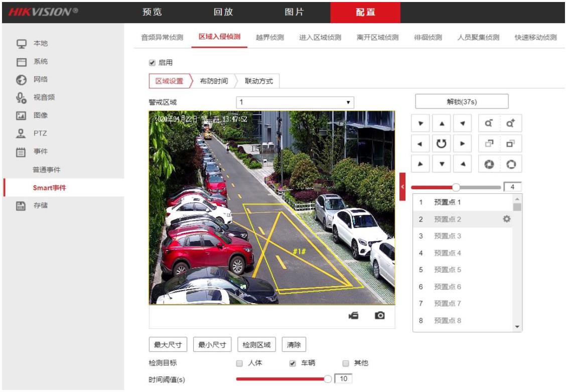Pan PTZ camera up with the arrow

(442, 123)
